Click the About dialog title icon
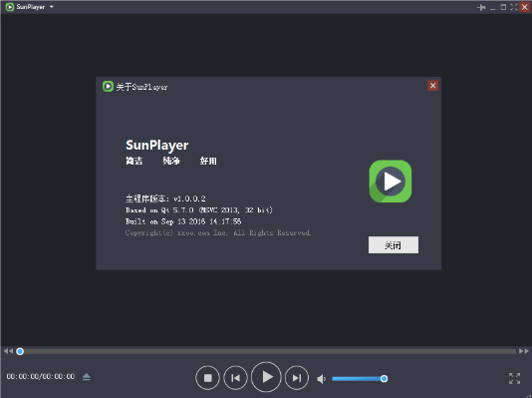 coord(108,86)
